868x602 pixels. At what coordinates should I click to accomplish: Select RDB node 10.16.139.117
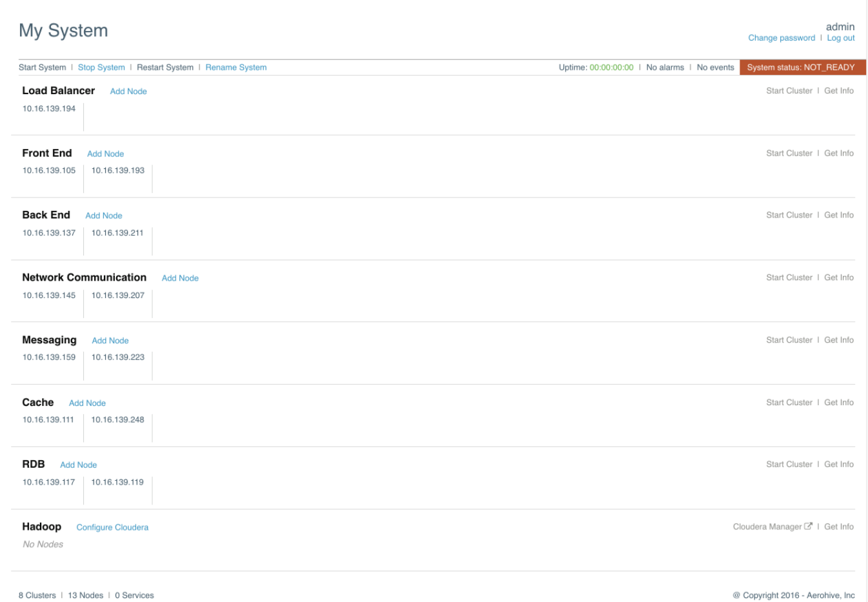tap(49, 483)
